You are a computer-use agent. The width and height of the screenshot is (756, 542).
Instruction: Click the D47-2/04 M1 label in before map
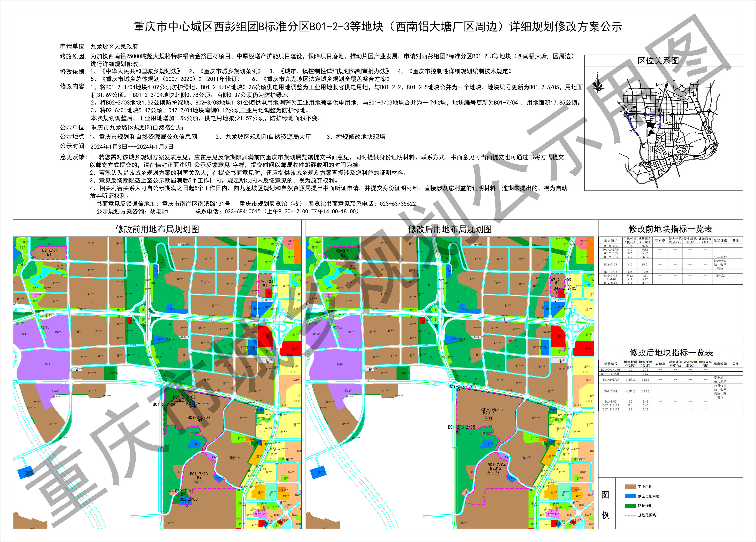coord(264,283)
